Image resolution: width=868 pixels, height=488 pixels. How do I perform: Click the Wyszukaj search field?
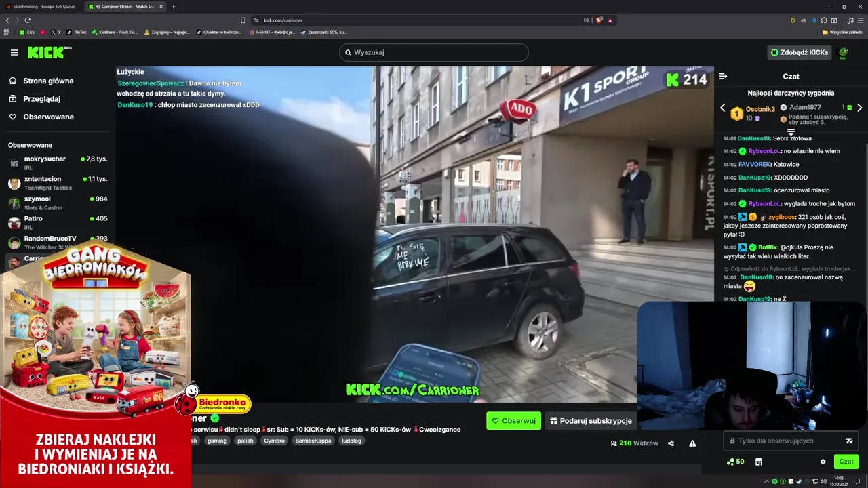pos(434,52)
